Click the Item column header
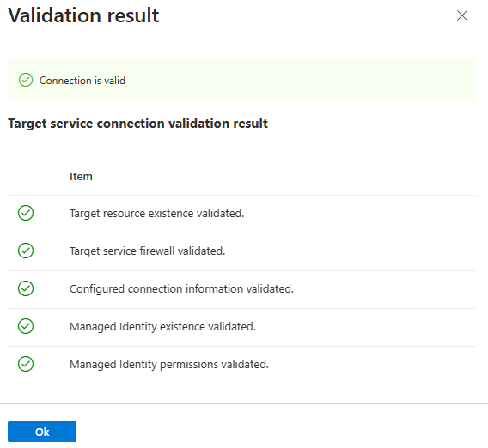Image resolution: width=488 pixels, height=448 pixels. tap(81, 177)
